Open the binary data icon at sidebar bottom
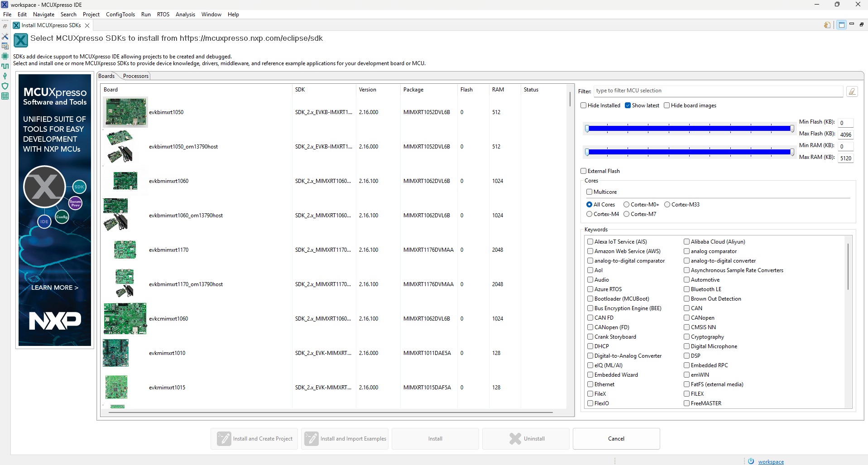 (x=5, y=96)
